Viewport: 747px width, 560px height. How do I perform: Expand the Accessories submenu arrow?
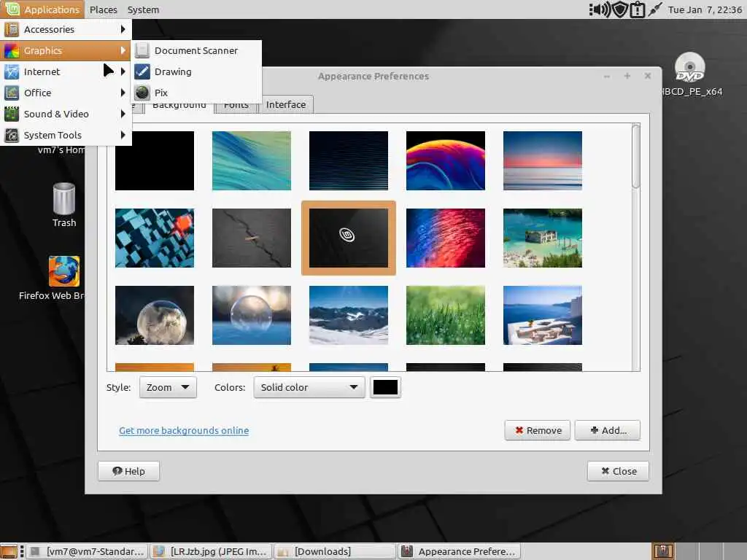pyautogui.click(x=123, y=29)
